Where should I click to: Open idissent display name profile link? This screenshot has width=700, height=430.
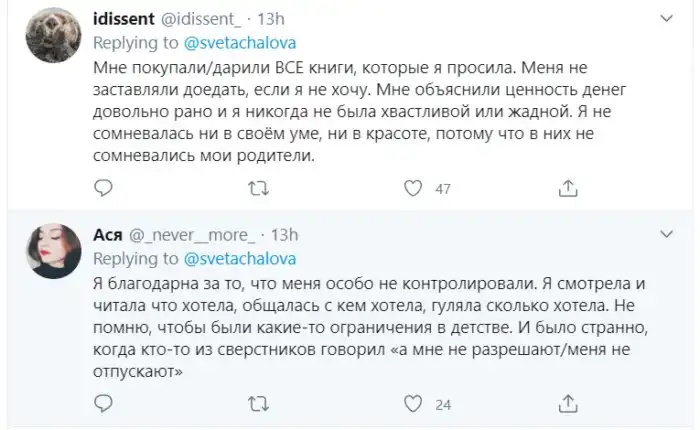[124, 19]
